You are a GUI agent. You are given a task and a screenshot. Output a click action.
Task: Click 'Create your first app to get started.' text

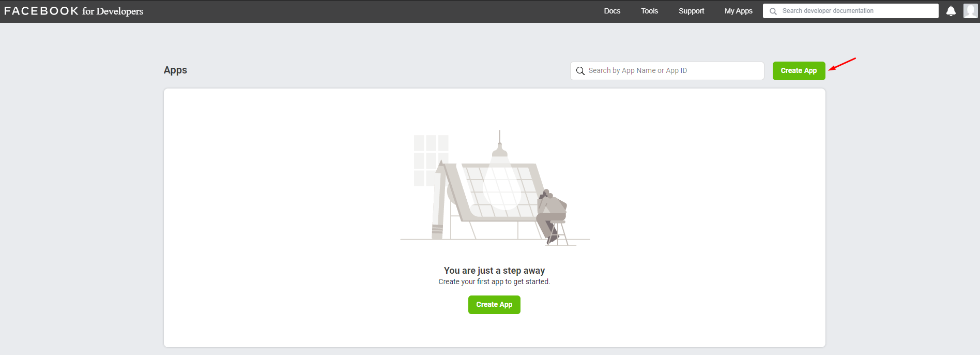pos(494,282)
